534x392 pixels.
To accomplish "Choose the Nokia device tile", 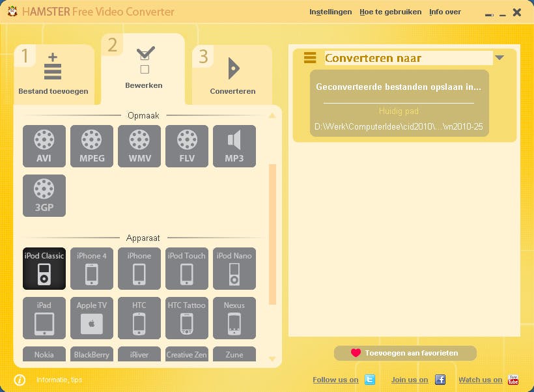I will [x=44, y=354].
